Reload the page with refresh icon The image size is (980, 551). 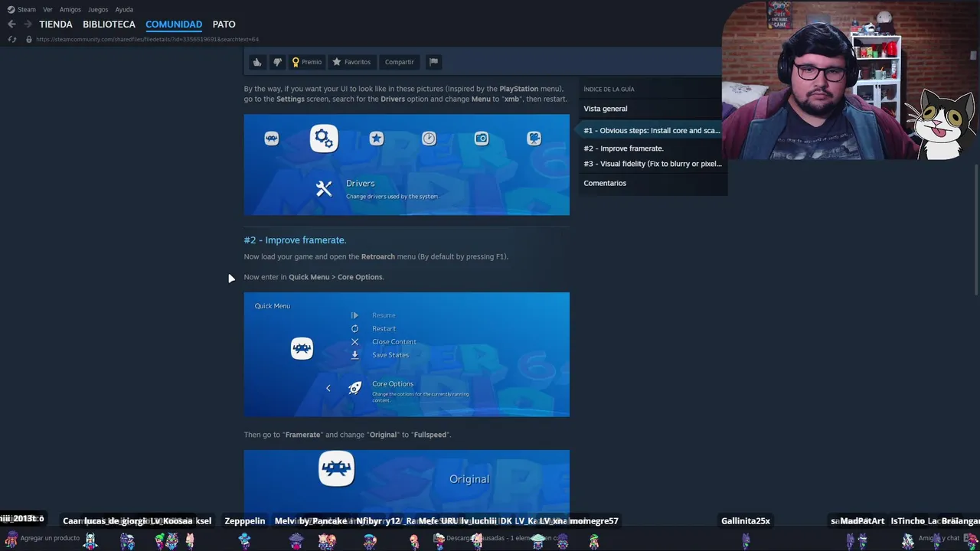point(12,39)
